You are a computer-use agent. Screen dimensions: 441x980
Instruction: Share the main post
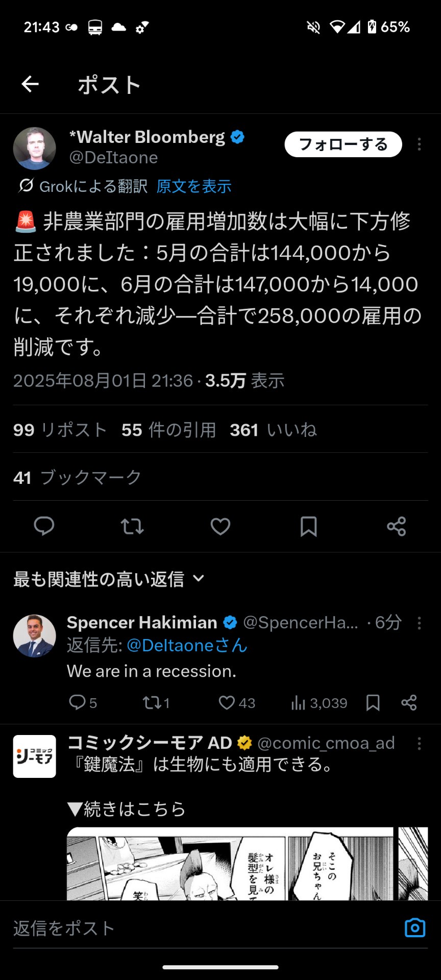(396, 526)
